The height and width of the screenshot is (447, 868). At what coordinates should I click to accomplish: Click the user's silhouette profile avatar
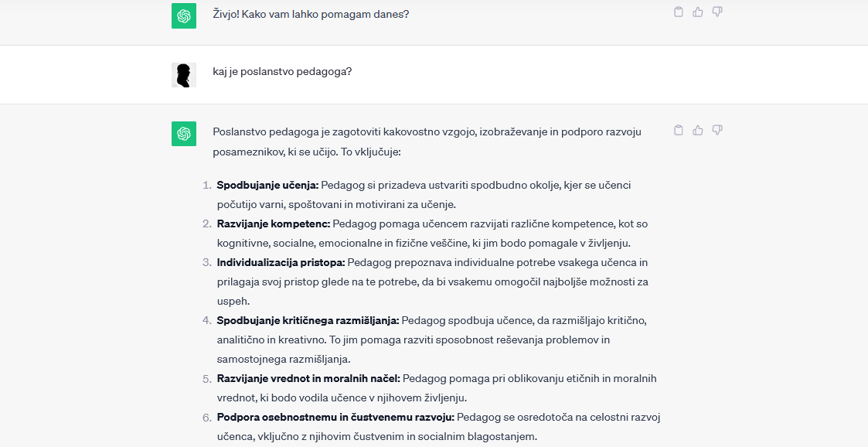[x=184, y=75]
